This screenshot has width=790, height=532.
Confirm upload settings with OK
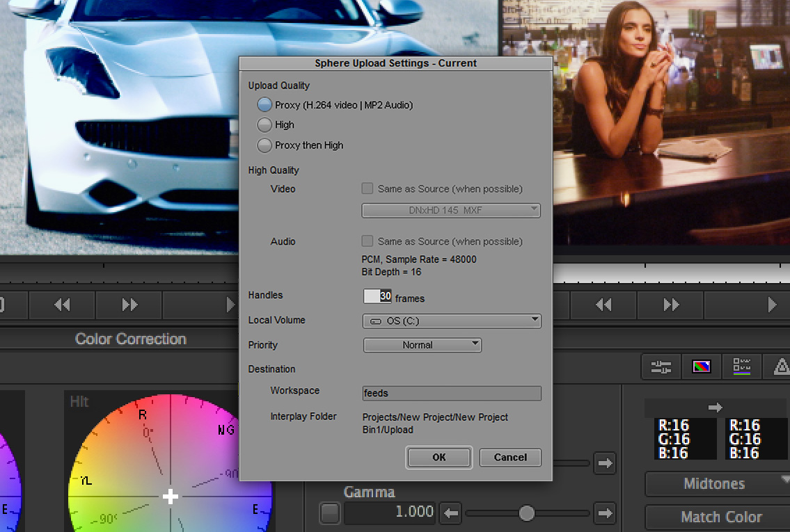(x=439, y=458)
